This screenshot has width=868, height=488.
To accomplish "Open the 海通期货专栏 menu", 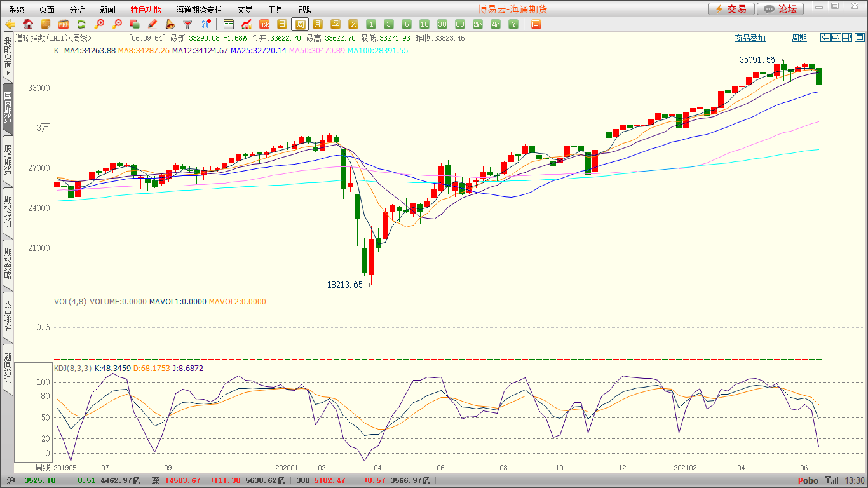I will (x=200, y=10).
